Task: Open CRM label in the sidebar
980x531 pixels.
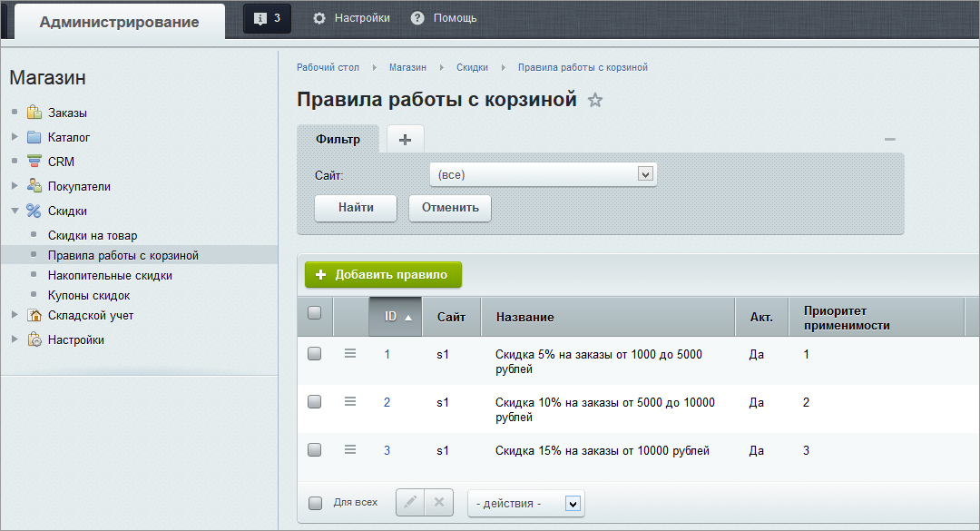Action: coord(61,162)
